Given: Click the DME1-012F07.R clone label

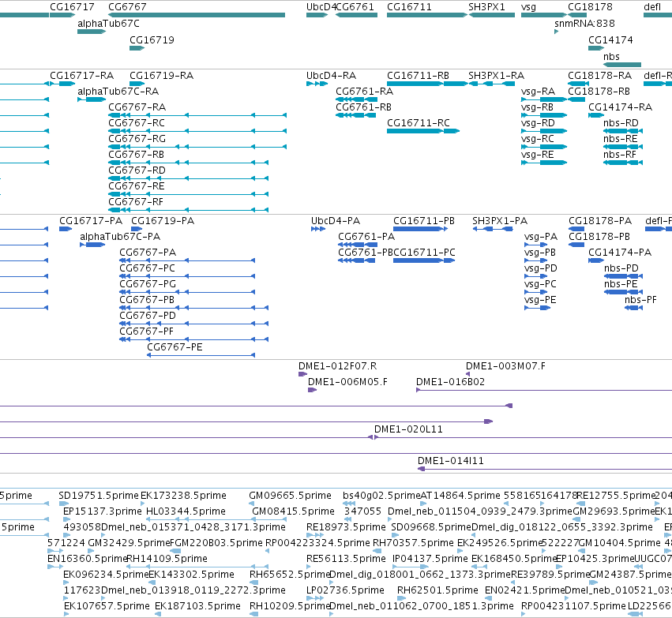Looking at the screenshot, I should [x=338, y=365].
